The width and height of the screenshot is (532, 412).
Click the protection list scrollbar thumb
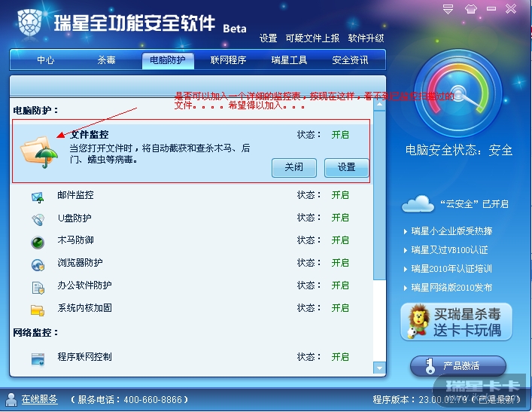(x=379, y=195)
